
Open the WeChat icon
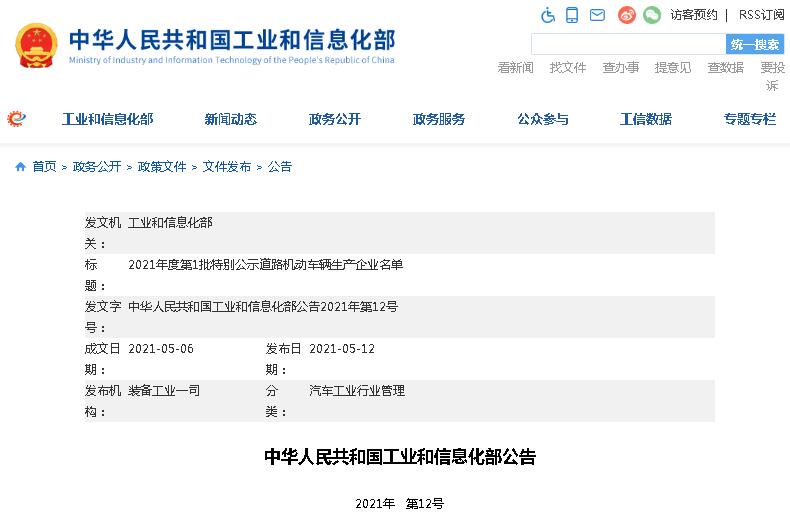652,15
